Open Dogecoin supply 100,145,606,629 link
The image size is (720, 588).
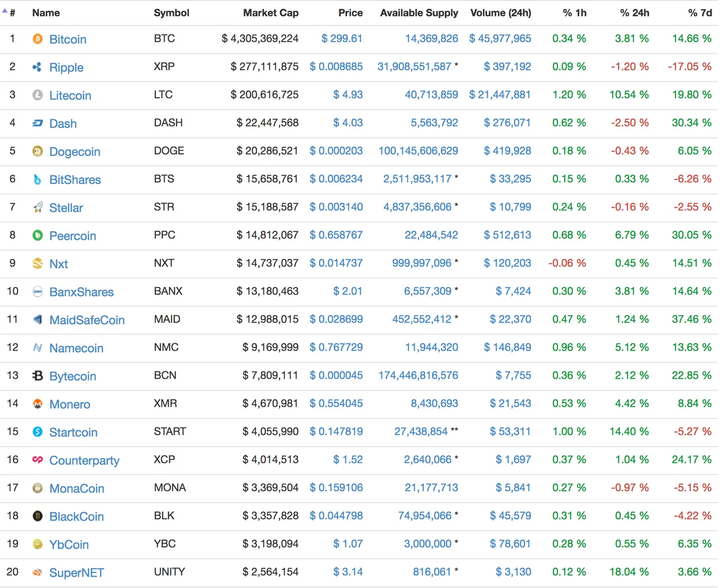pyautogui.click(x=418, y=151)
